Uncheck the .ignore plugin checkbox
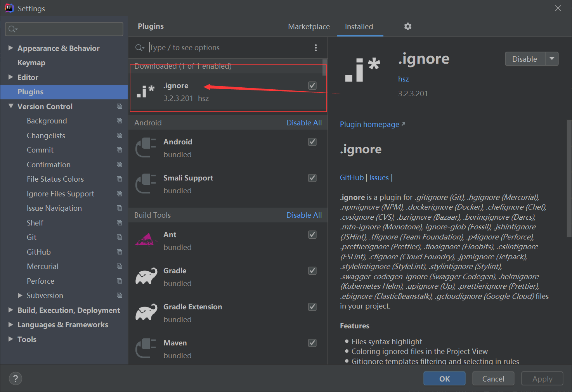Screen dimensions: 572x392 pos(312,85)
